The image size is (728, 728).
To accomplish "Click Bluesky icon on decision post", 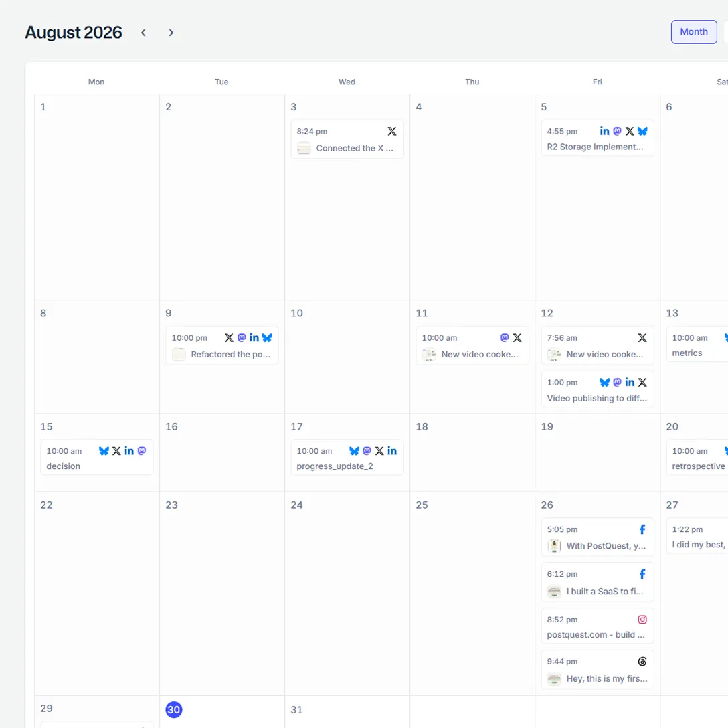I will click(104, 451).
